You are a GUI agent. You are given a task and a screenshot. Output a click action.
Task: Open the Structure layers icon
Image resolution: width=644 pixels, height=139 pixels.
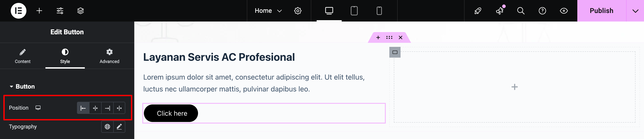(x=81, y=11)
